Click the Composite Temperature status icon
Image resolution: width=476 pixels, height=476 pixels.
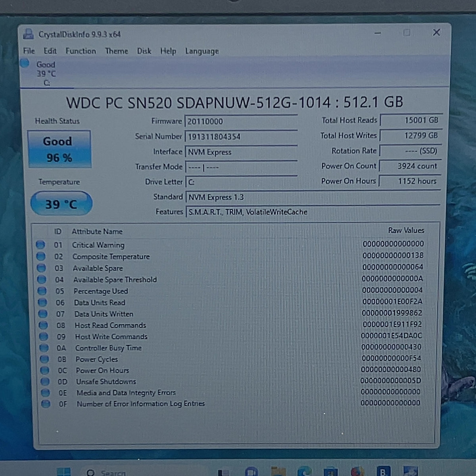point(41,256)
